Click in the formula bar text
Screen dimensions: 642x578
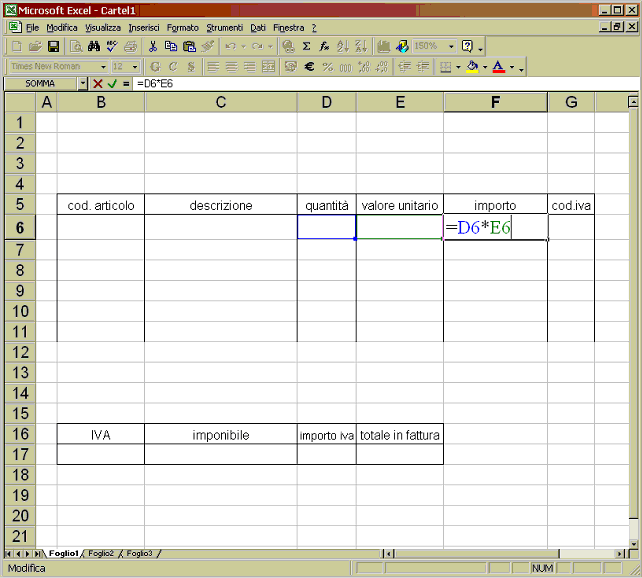[155, 84]
